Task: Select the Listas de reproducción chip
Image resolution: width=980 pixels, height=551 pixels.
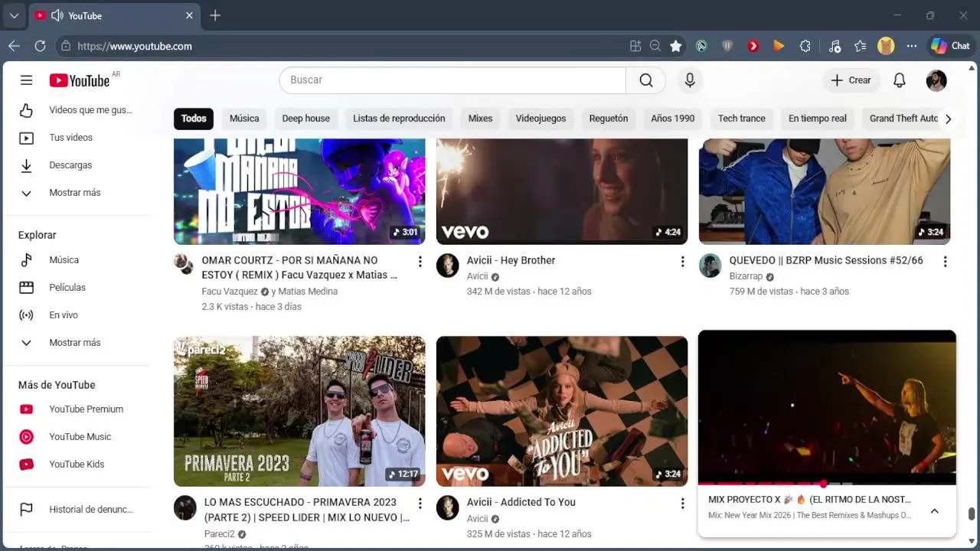Action: (x=399, y=119)
